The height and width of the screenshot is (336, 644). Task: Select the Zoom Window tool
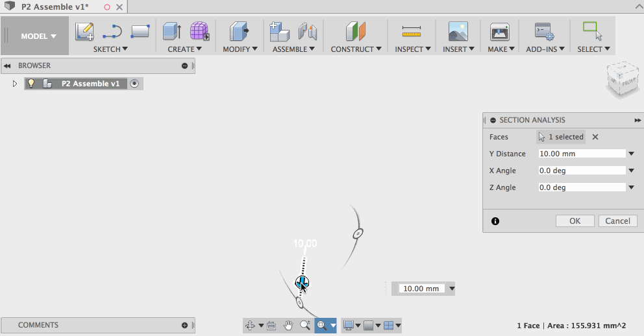point(321,326)
